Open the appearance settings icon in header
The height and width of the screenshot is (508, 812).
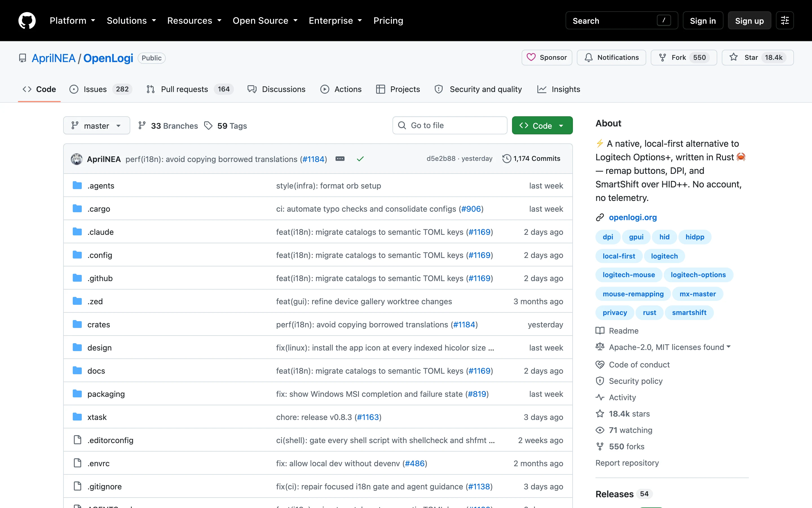coord(784,21)
